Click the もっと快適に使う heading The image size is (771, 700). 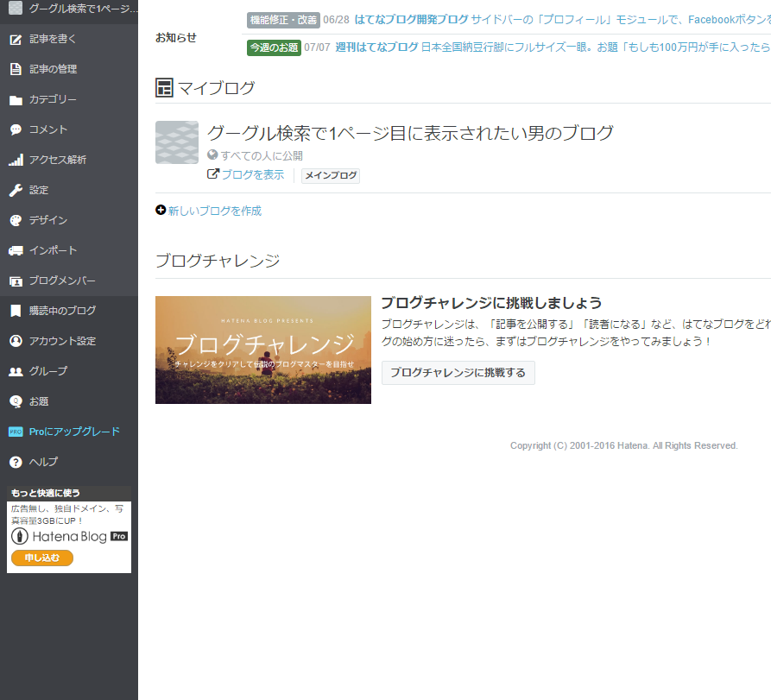45,493
